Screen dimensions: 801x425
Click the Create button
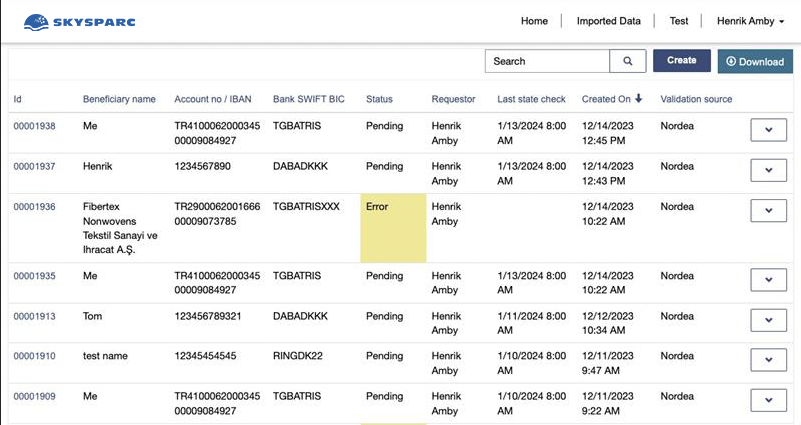pos(681,60)
